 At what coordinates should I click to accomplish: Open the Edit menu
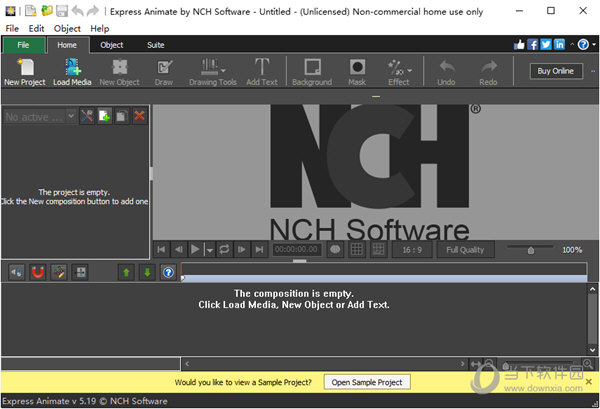click(x=36, y=29)
